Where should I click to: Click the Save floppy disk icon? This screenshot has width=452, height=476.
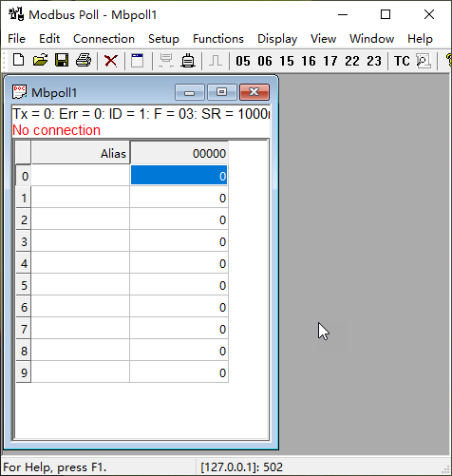pyautogui.click(x=62, y=60)
